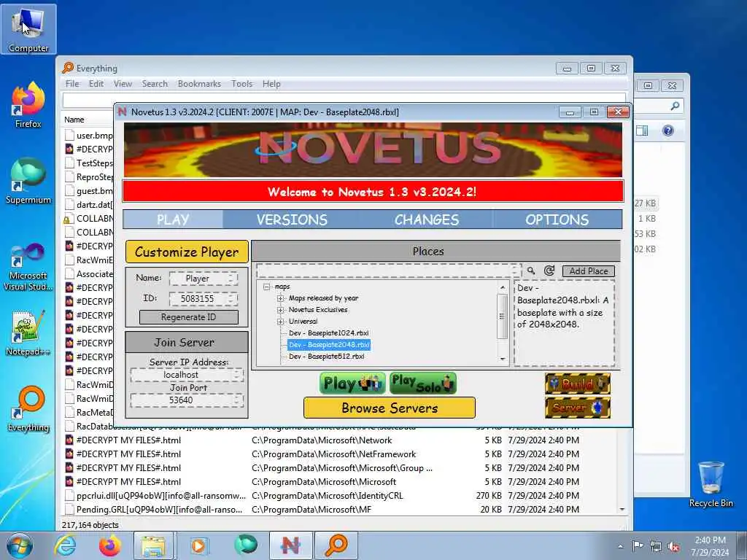This screenshot has width=747, height=560.
Task: Click the Browse Servers button
Action: [390, 408]
